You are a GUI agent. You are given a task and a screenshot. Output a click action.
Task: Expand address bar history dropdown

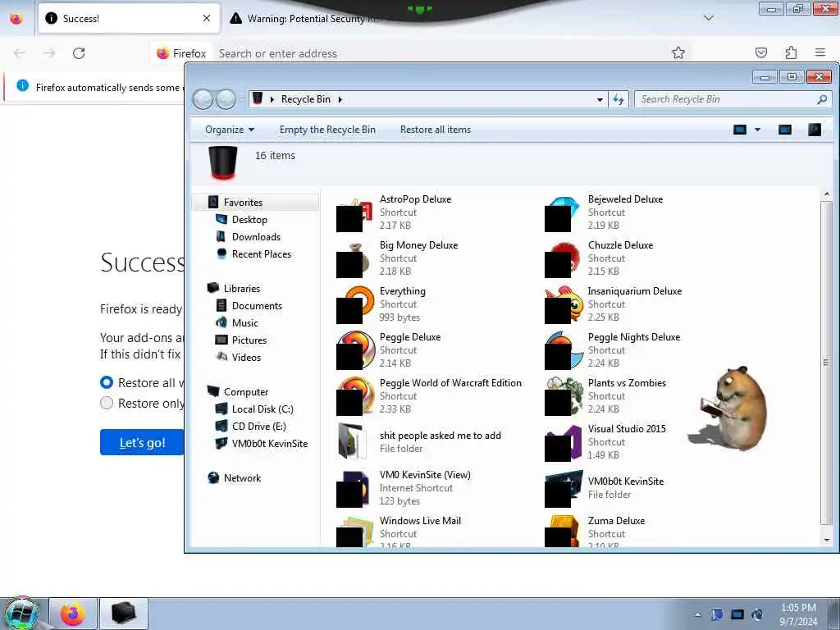(x=600, y=99)
